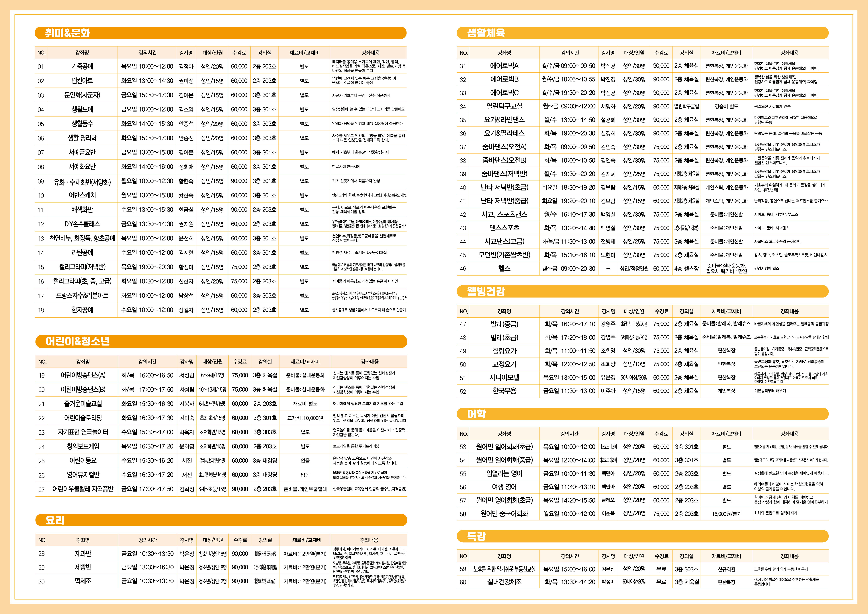The image size is (868, 614).
Task: Click 강좌명 column header in 요리 table
Action: pyautogui.click(x=83, y=540)
